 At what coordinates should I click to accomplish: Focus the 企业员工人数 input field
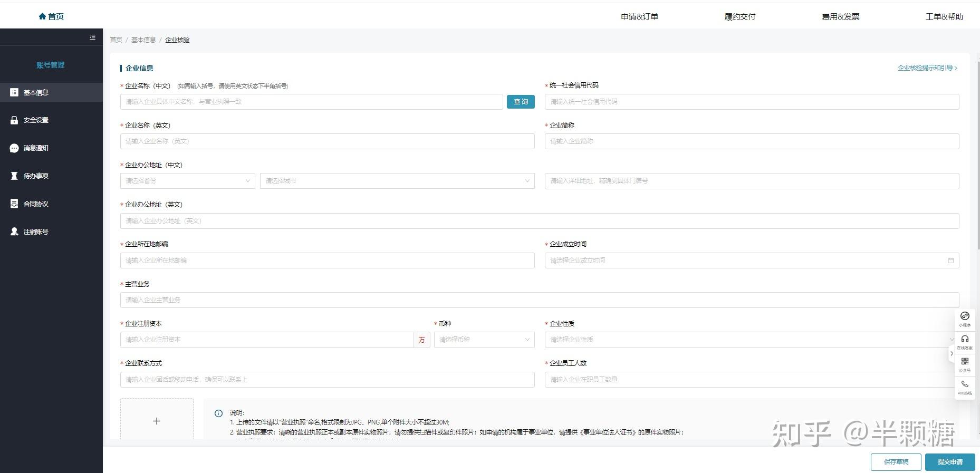pos(750,380)
